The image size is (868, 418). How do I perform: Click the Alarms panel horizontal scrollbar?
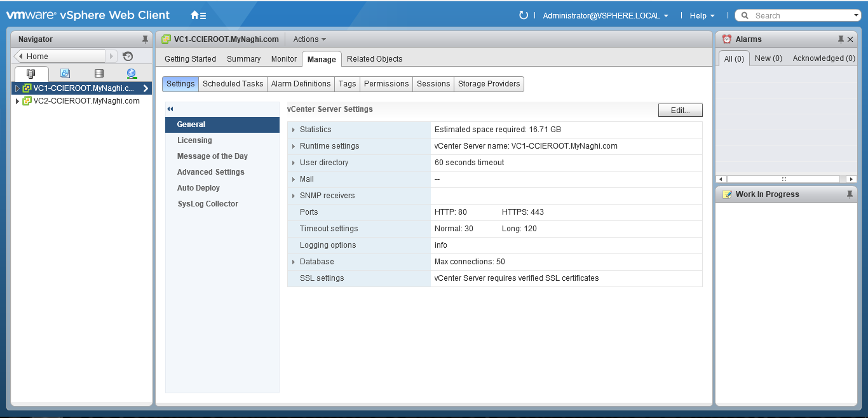786,179
